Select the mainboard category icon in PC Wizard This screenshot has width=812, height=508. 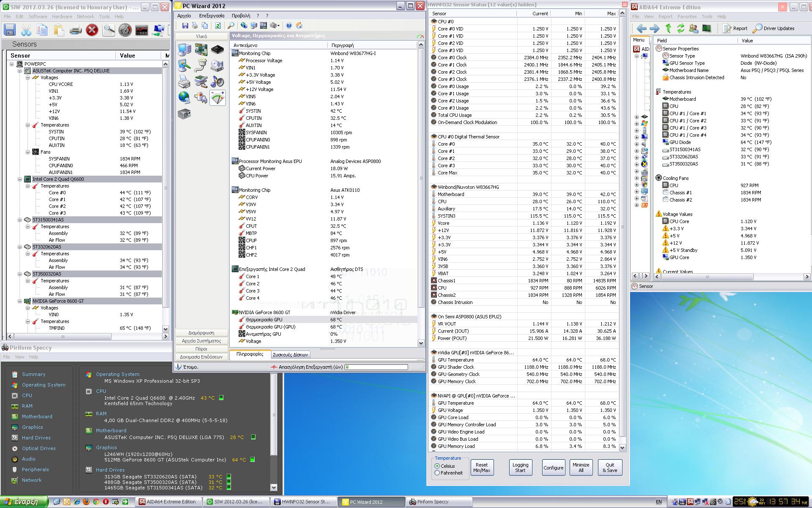coord(201,50)
